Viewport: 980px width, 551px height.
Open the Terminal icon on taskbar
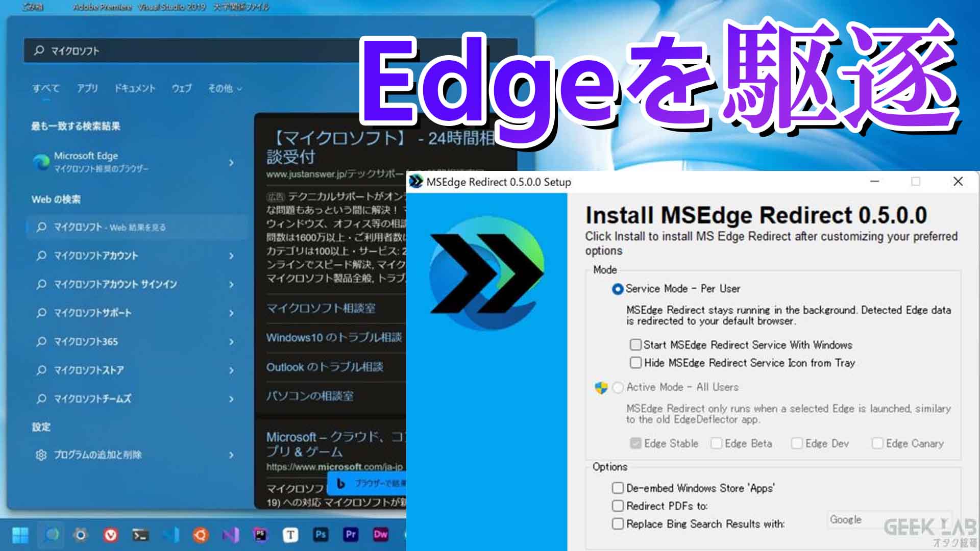click(140, 535)
